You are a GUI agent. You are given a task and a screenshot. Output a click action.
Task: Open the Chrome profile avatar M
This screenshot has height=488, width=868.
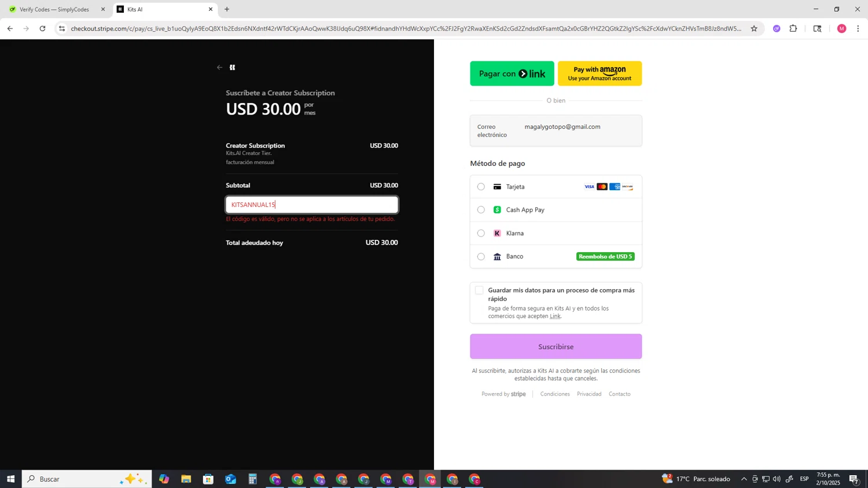(841, 28)
